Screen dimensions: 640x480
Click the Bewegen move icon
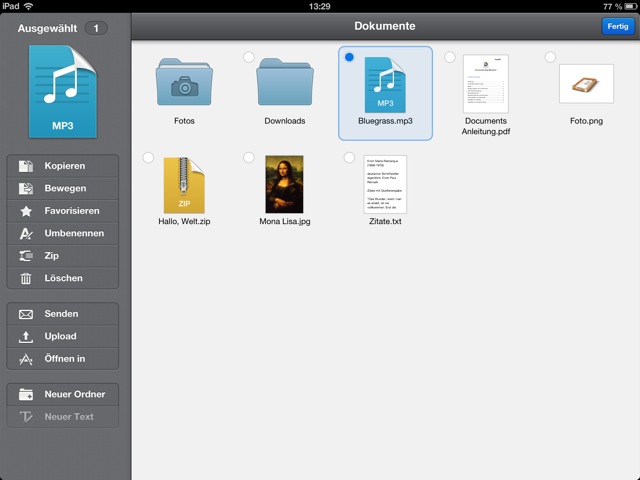pyautogui.click(x=26, y=189)
